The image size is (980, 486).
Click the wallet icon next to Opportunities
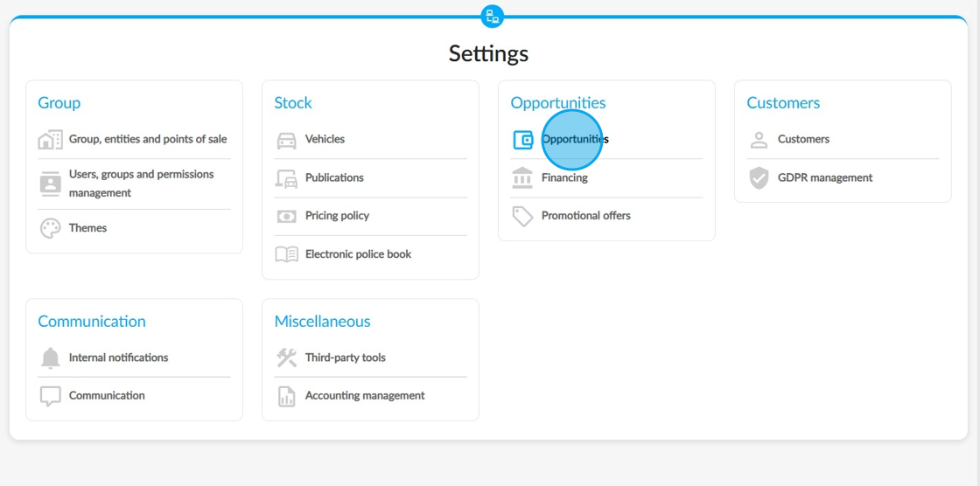[522, 139]
